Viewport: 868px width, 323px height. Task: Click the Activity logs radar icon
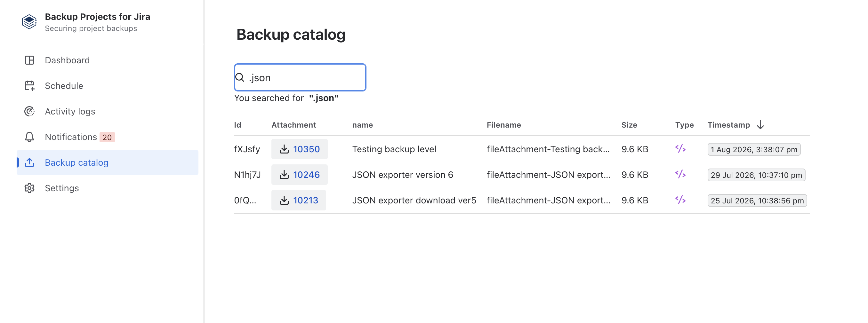[x=29, y=112]
